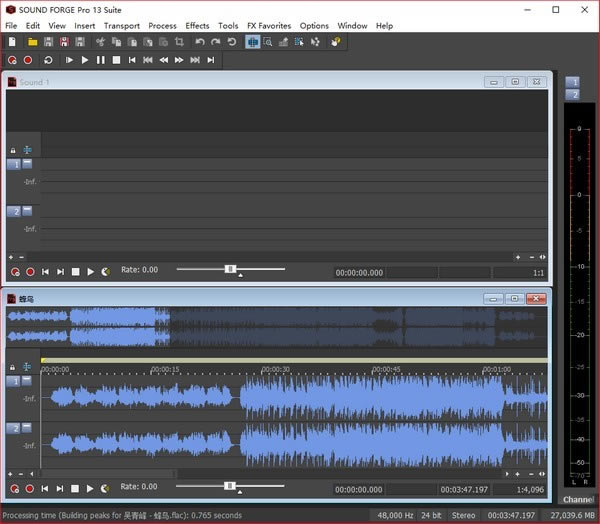Click the Cut scissors icon
600x524 pixels.
[x=100, y=42]
